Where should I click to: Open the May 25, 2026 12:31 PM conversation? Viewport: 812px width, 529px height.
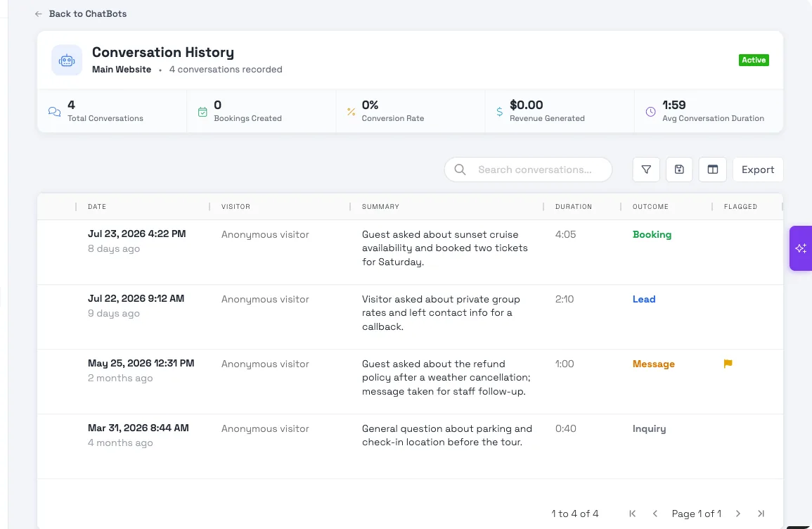[410, 382]
